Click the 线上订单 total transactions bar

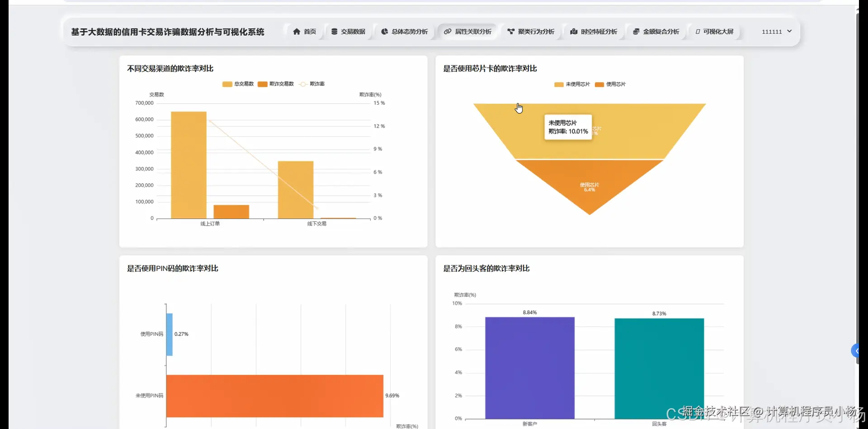coord(189,165)
